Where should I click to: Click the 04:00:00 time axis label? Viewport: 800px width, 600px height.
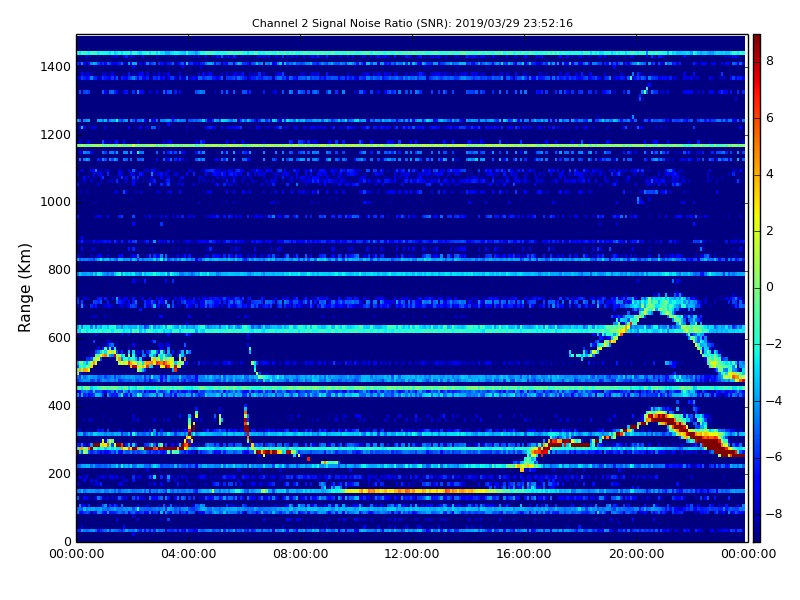tap(189, 554)
